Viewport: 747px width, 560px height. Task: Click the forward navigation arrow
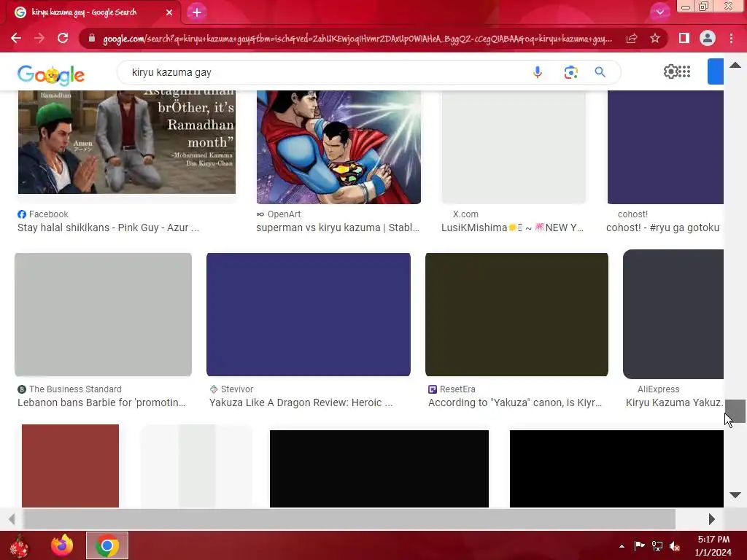tap(39, 38)
